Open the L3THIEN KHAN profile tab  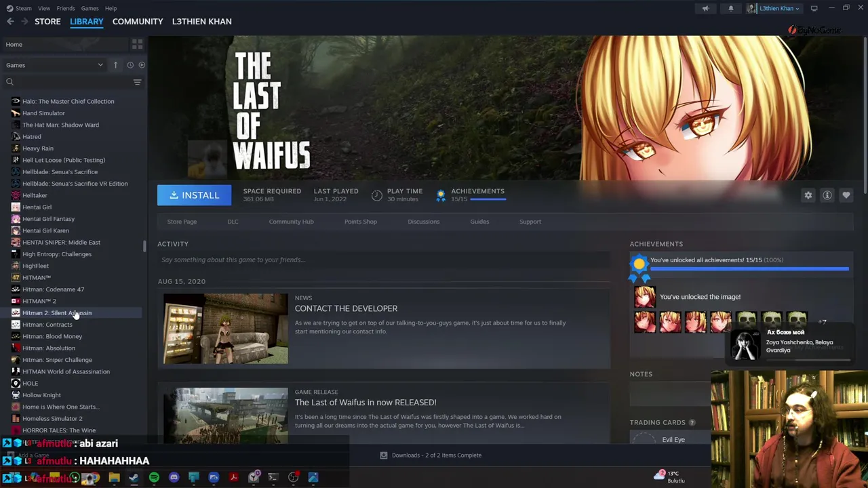pyautogui.click(x=201, y=22)
